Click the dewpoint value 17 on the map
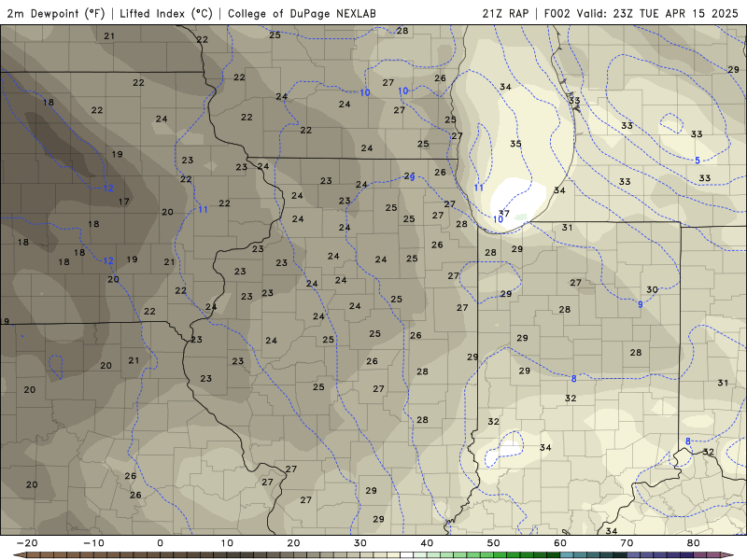747x560 pixels. [x=124, y=202]
